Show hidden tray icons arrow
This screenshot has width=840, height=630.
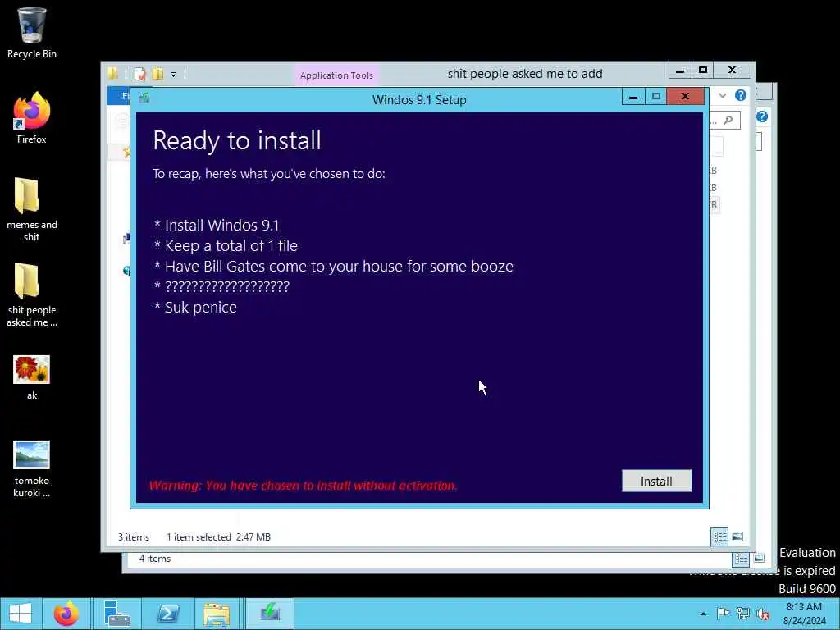tap(703, 614)
